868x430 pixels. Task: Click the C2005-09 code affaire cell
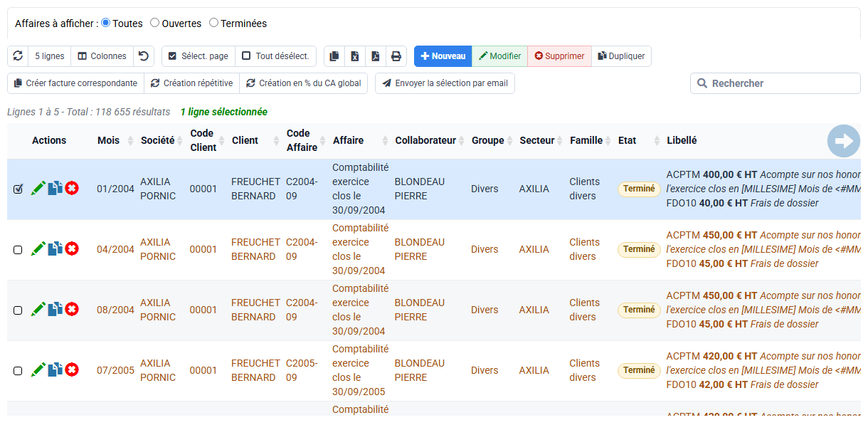(x=302, y=370)
